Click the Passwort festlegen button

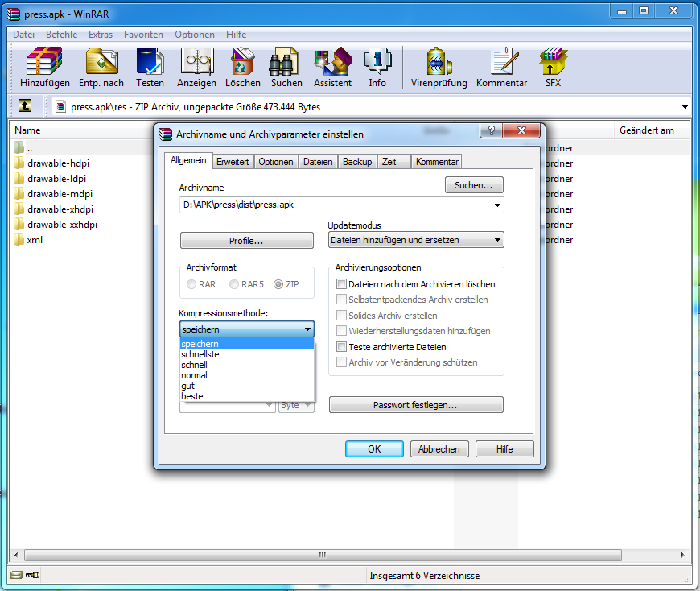tap(415, 405)
